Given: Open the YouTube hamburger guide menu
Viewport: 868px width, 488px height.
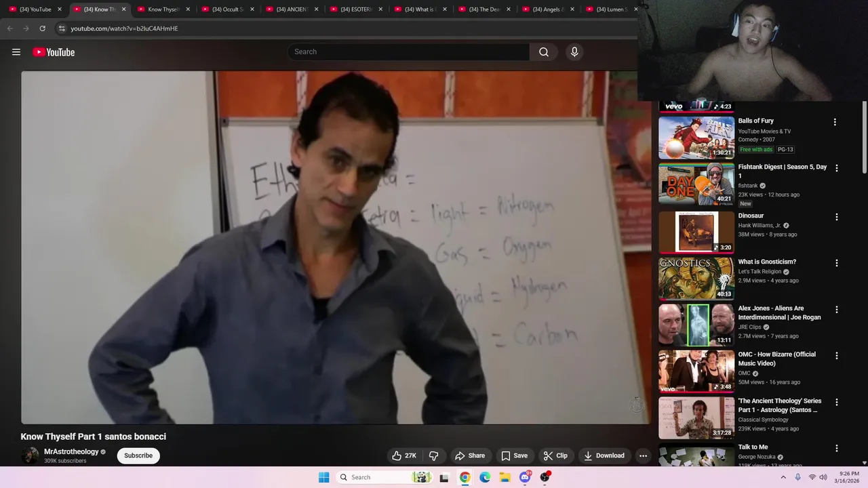Looking at the screenshot, I should [16, 52].
